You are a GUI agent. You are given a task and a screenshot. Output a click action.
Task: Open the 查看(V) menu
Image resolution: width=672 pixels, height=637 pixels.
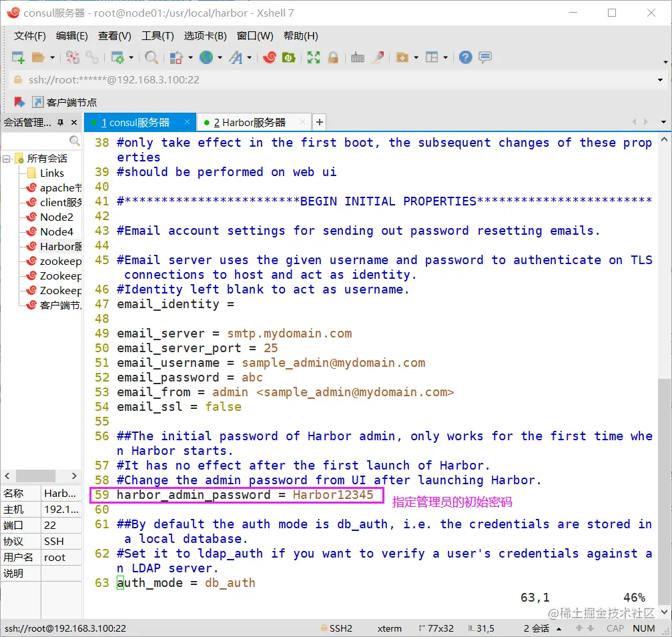114,35
